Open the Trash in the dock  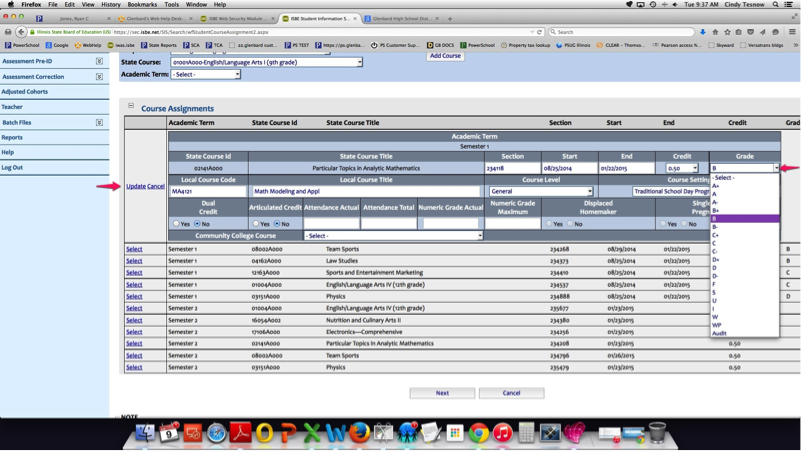point(657,433)
